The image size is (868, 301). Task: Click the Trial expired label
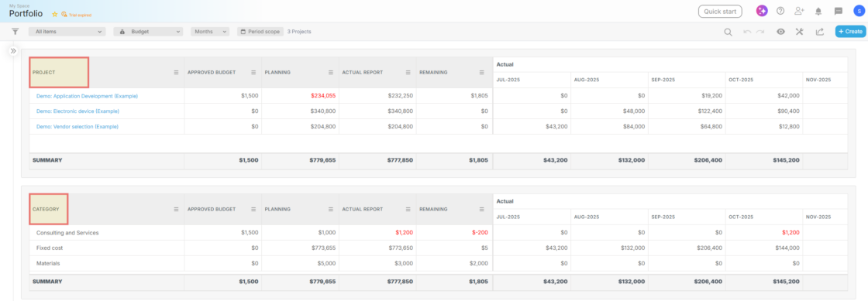[77, 15]
